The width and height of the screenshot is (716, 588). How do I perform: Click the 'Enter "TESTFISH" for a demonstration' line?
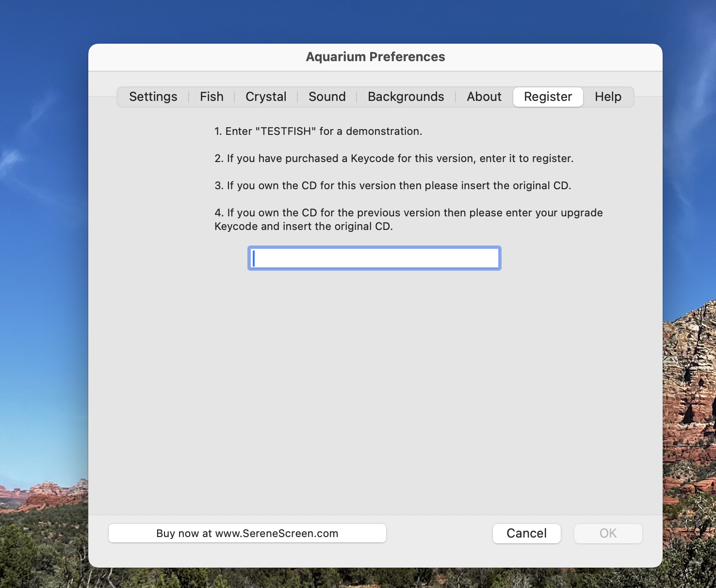tap(318, 131)
